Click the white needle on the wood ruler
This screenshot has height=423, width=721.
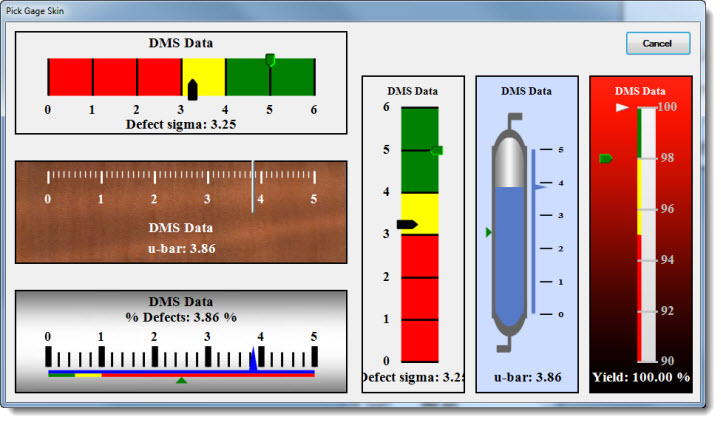point(253,184)
